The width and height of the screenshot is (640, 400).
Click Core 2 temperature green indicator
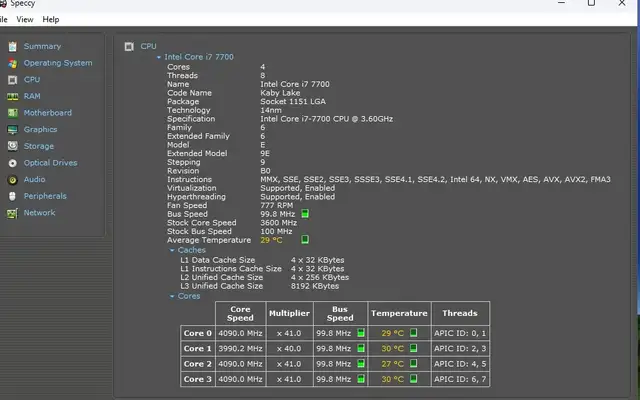coord(413,363)
